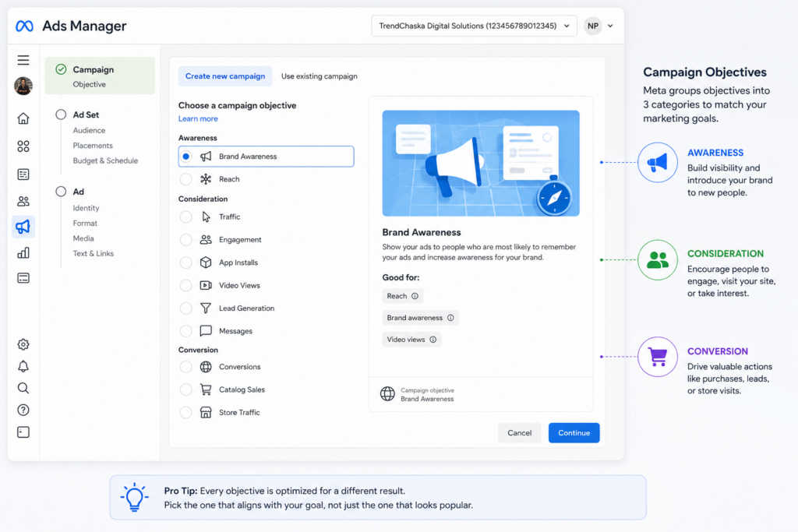
Task: Open the Campaign step in navigation
Action: click(100, 76)
